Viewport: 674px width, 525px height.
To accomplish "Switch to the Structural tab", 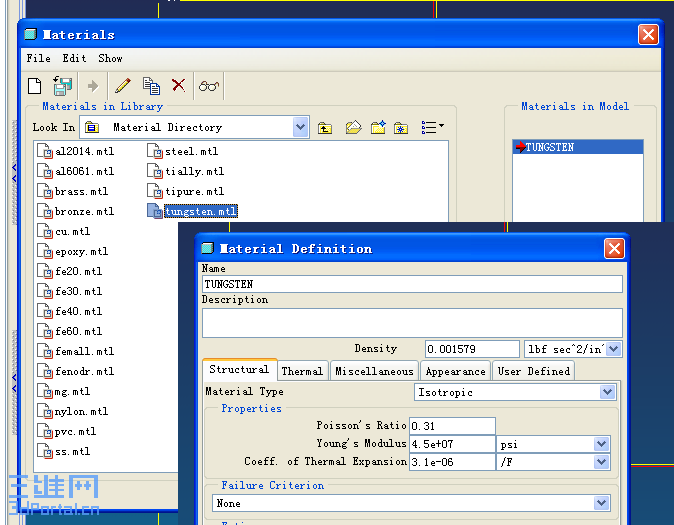I will tap(239, 369).
